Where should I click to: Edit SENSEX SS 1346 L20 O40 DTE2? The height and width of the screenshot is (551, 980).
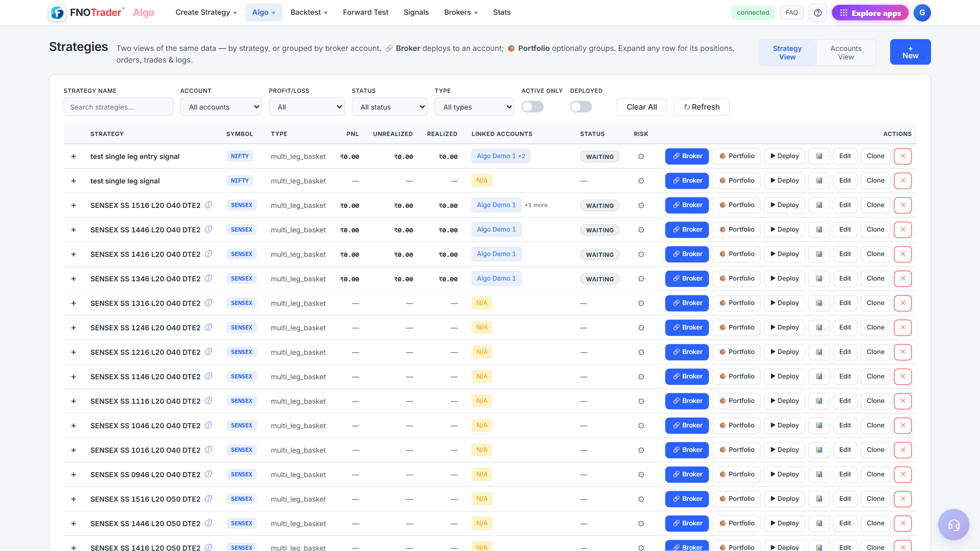(x=845, y=279)
